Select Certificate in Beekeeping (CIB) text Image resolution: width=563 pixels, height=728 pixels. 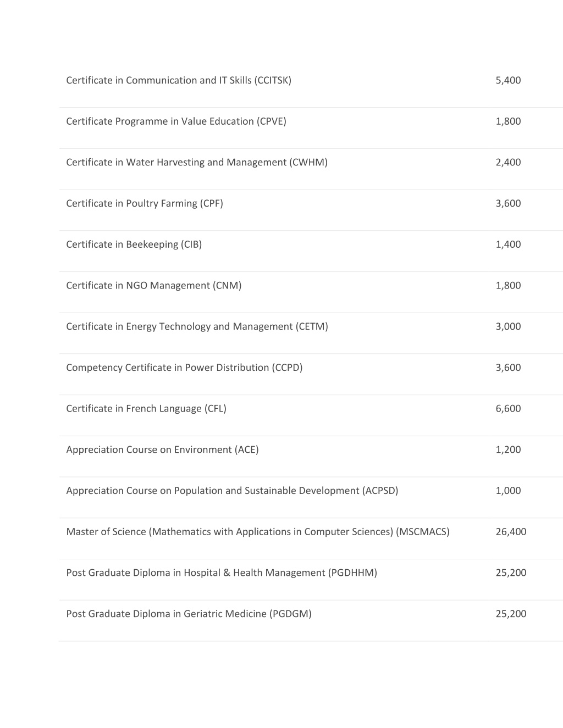(134, 244)
